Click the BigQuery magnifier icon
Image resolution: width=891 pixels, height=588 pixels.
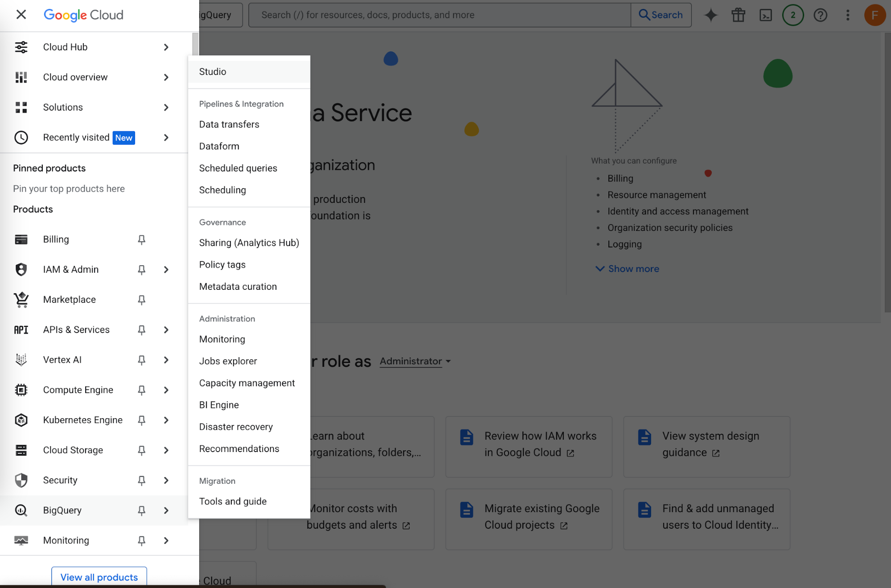point(21,510)
